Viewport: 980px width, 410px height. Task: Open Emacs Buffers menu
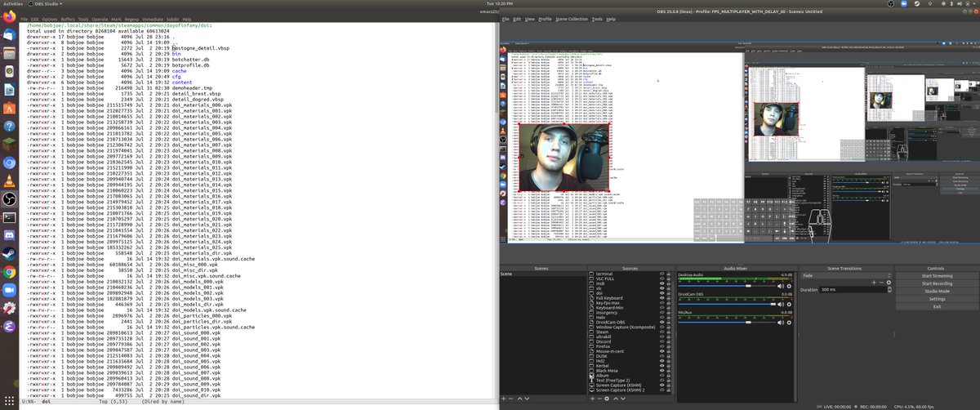[x=69, y=19]
